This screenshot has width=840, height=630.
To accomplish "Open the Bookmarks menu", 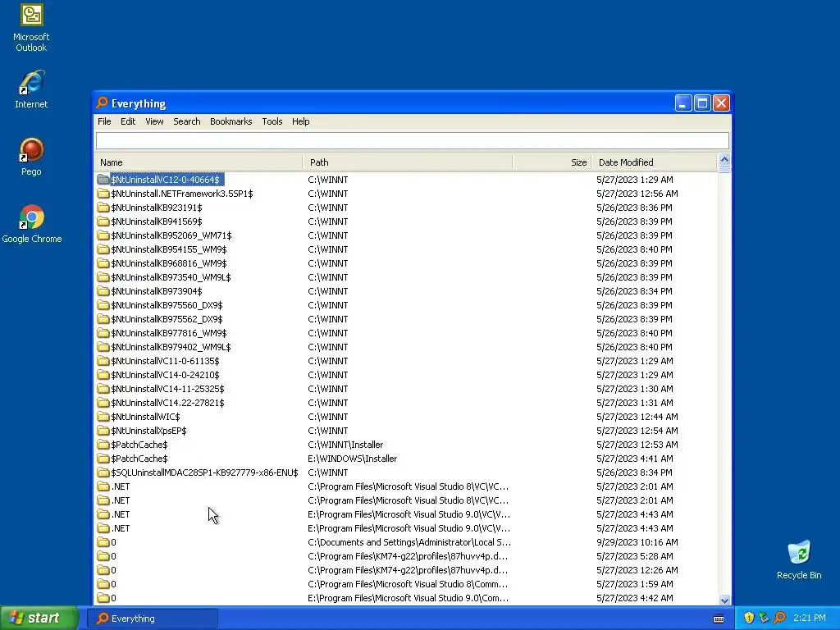I will coord(231,121).
